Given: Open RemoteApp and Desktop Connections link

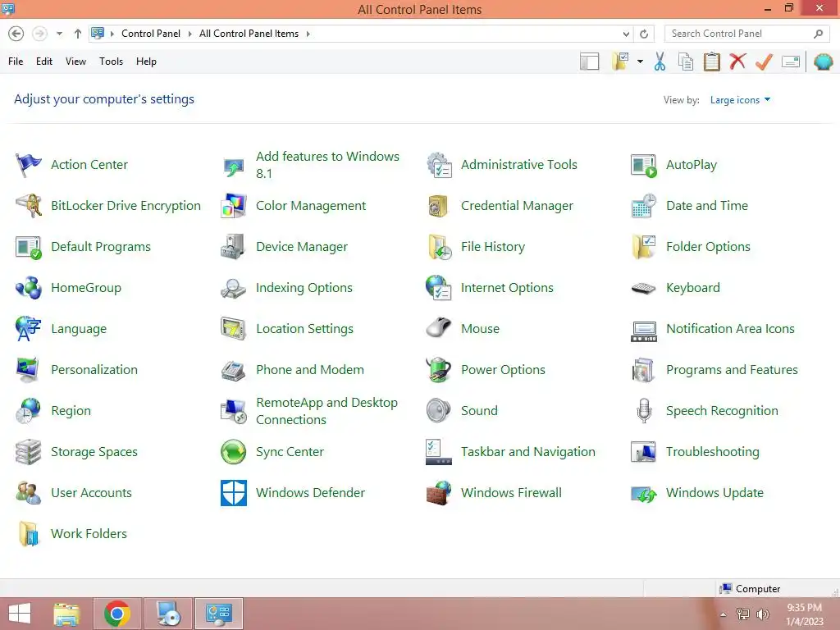Looking at the screenshot, I should pyautogui.click(x=326, y=411).
